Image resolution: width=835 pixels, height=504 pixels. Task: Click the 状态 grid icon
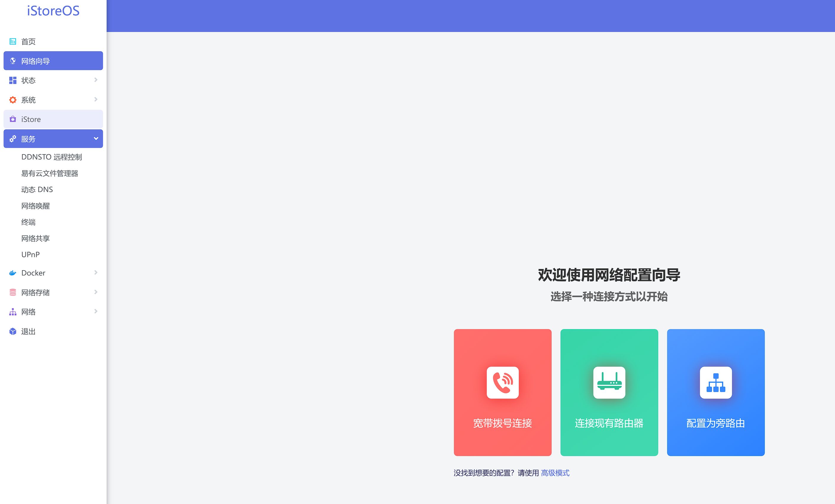pyautogui.click(x=13, y=80)
